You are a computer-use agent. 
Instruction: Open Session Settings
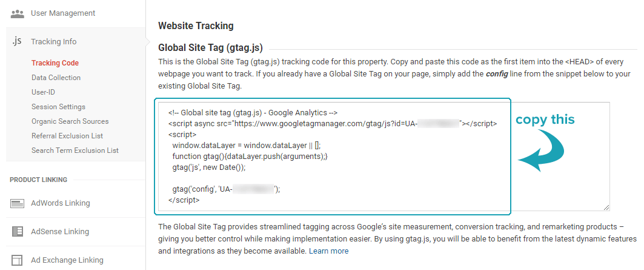(x=58, y=107)
